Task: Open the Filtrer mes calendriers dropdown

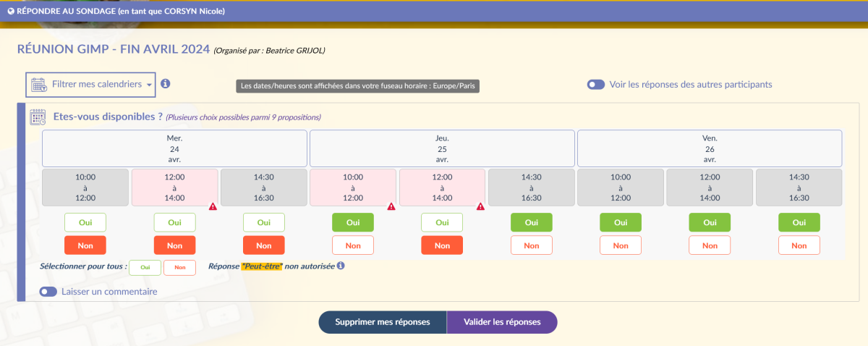Action: pyautogui.click(x=91, y=85)
